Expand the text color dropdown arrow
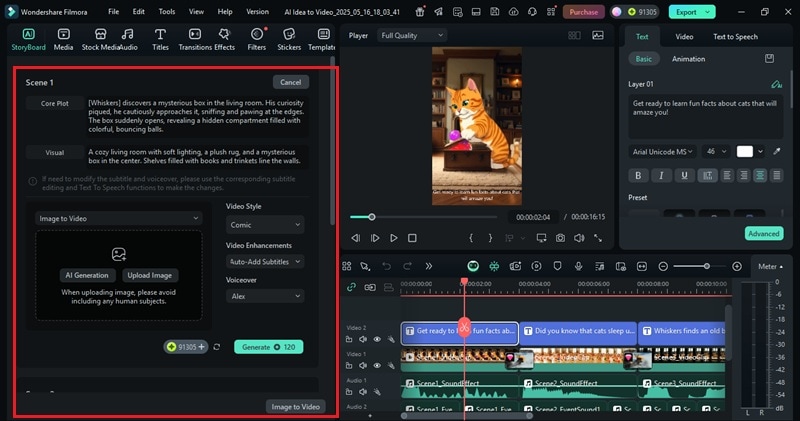This screenshot has height=421, width=800. [760, 152]
